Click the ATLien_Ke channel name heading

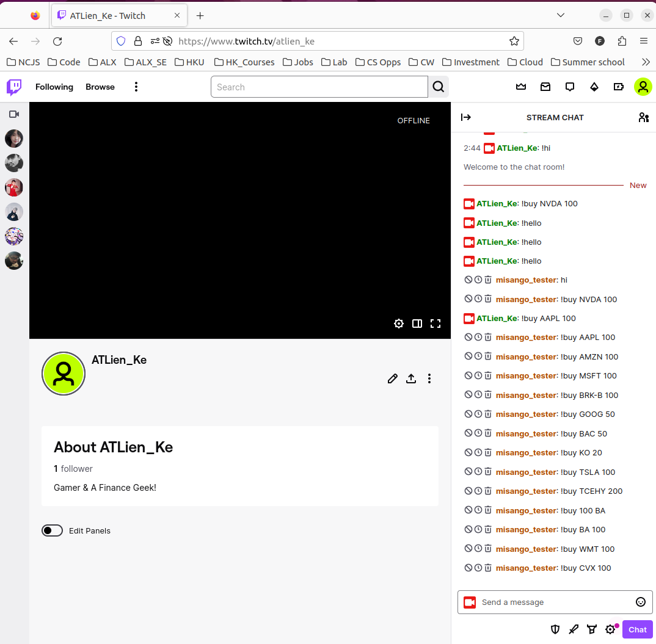click(x=119, y=360)
